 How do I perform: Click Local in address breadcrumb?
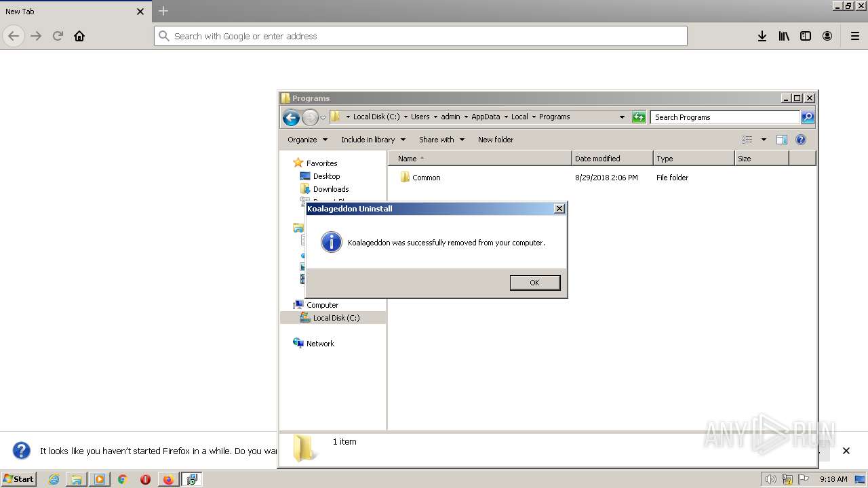tap(519, 117)
